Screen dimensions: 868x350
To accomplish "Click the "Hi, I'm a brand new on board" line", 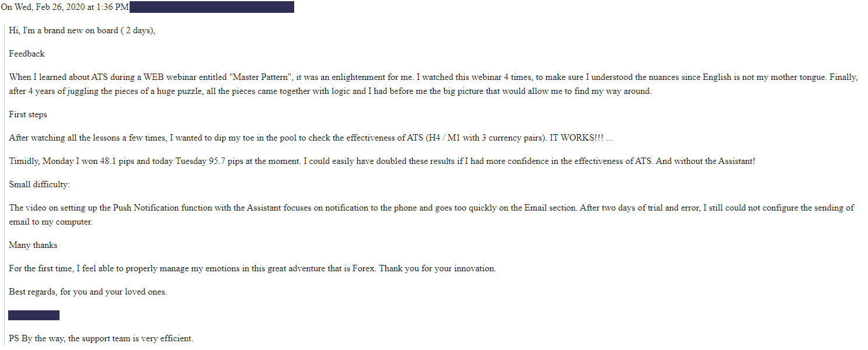I will (82, 30).
